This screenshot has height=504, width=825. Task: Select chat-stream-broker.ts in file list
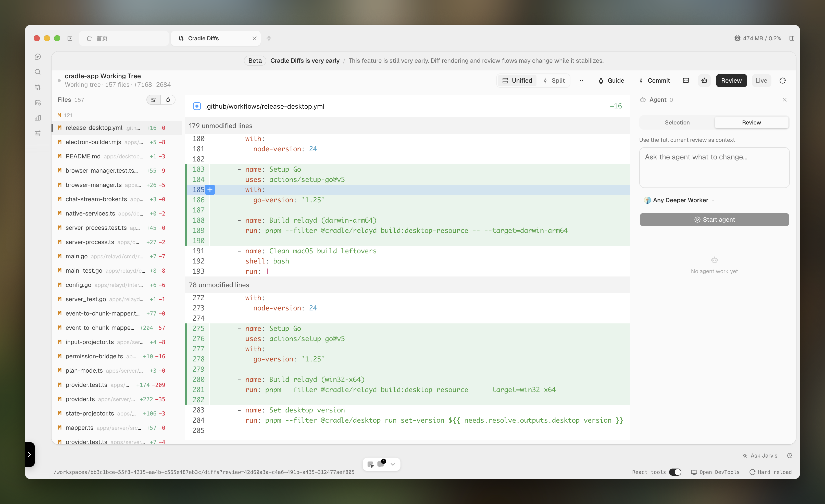coord(117,199)
